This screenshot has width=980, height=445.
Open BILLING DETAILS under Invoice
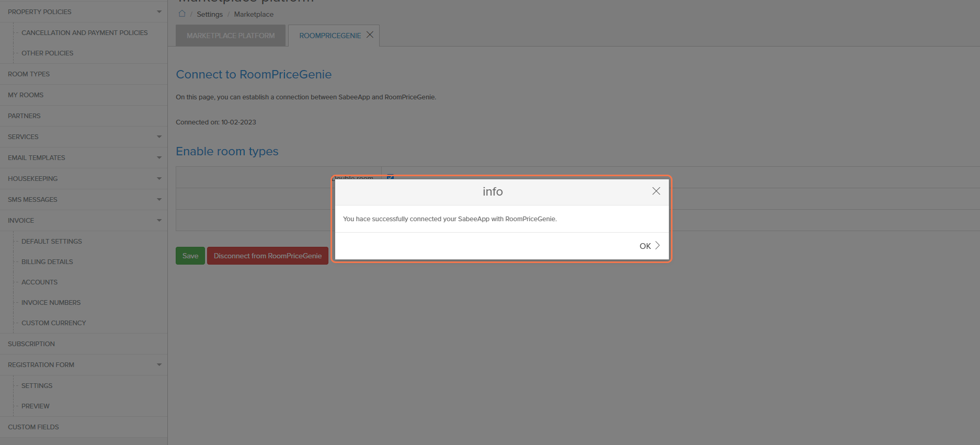point(47,261)
